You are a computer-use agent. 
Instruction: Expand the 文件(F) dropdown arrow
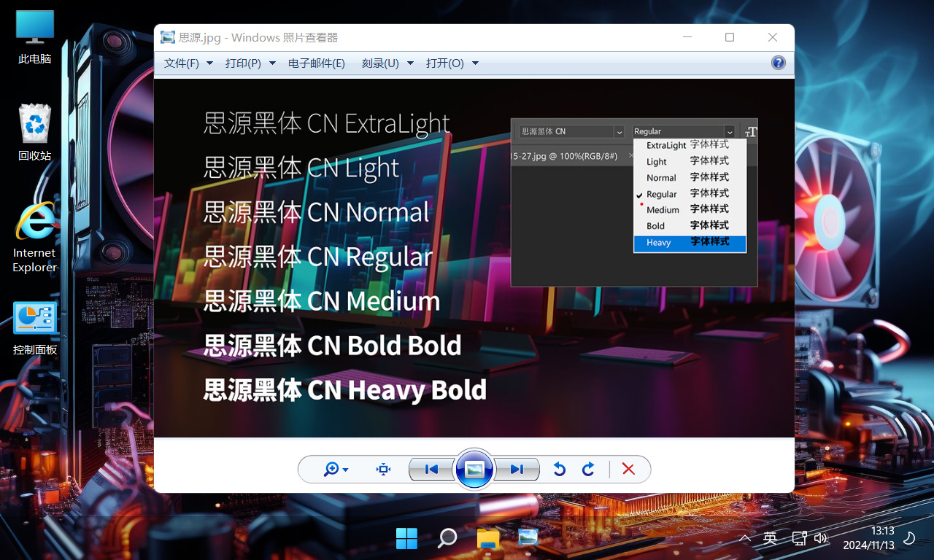(210, 63)
